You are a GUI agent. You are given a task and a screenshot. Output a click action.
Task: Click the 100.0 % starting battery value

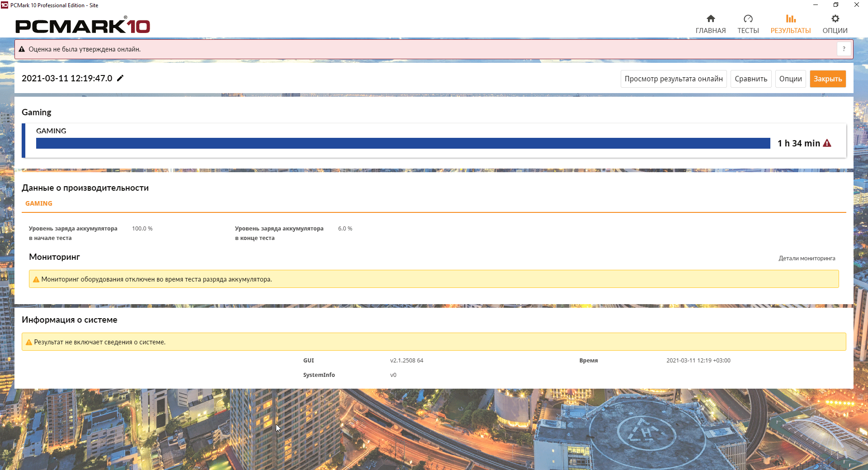coord(142,229)
